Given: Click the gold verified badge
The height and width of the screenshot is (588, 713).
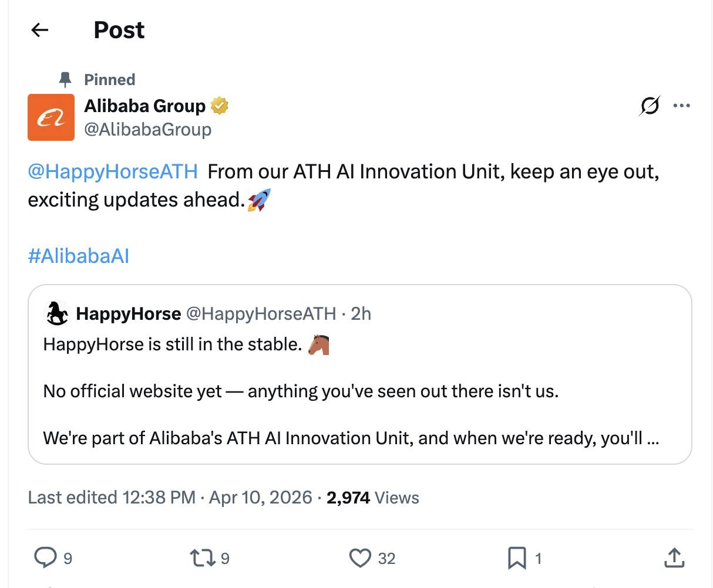Looking at the screenshot, I should click(219, 106).
